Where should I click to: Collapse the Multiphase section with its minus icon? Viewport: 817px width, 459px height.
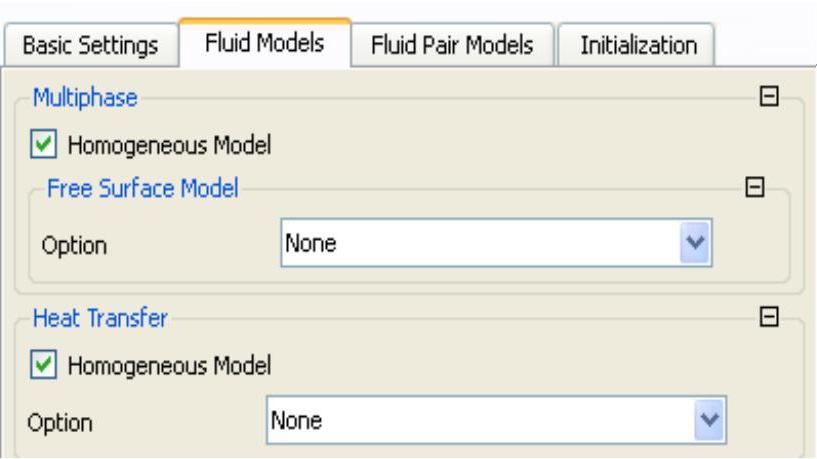tap(769, 96)
